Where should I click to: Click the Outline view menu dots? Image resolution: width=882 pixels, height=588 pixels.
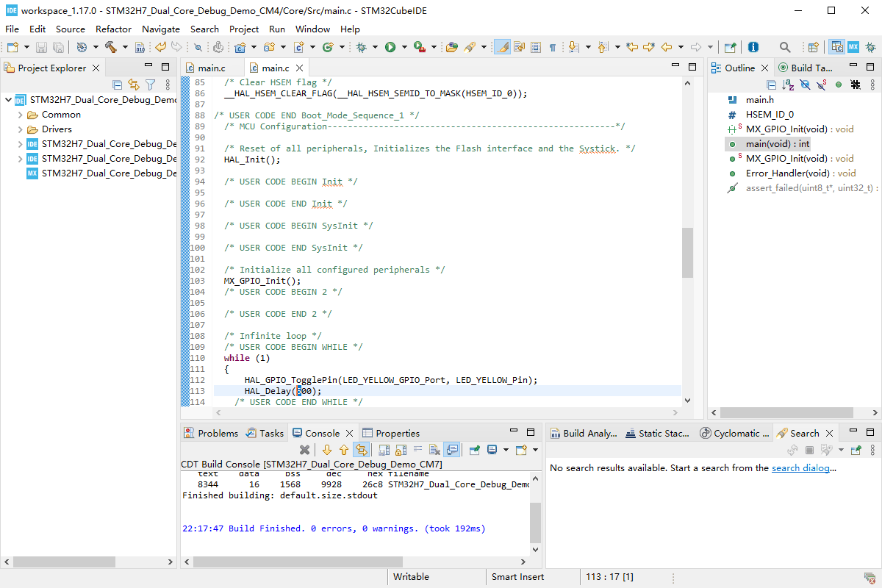(x=872, y=85)
